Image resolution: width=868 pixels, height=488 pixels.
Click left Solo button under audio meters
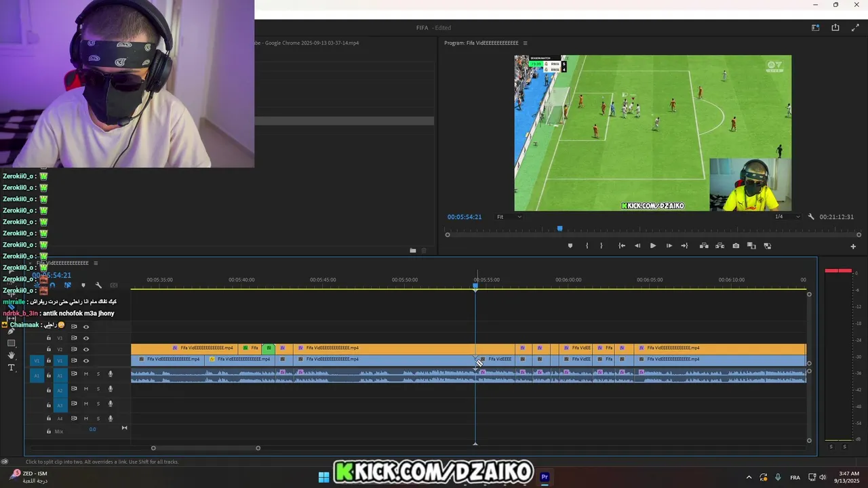tap(831, 447)
